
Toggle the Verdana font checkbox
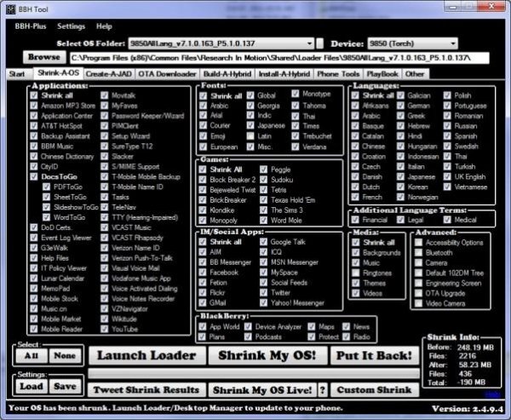pos(296,147)
